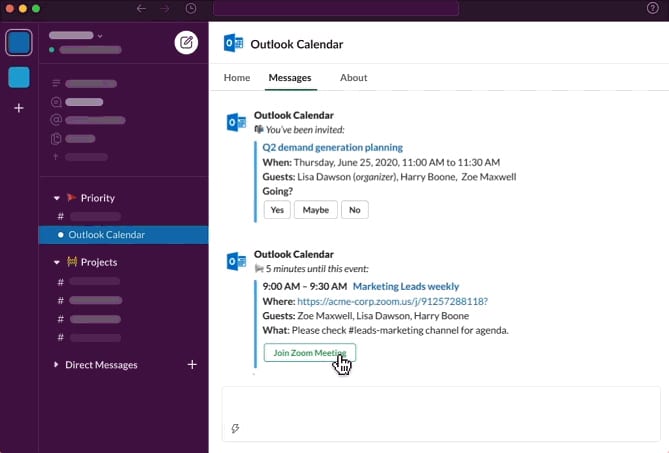Collapse the Priority section

pos(57,198)
